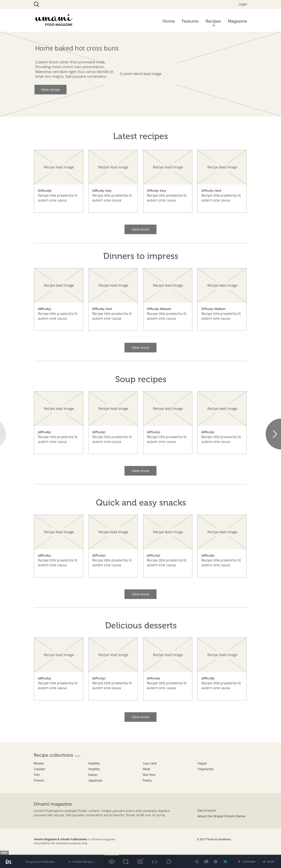The height and width of the screenshot is (868, 281).
Task: Click the View recipe button
Action: click(50, 89)
